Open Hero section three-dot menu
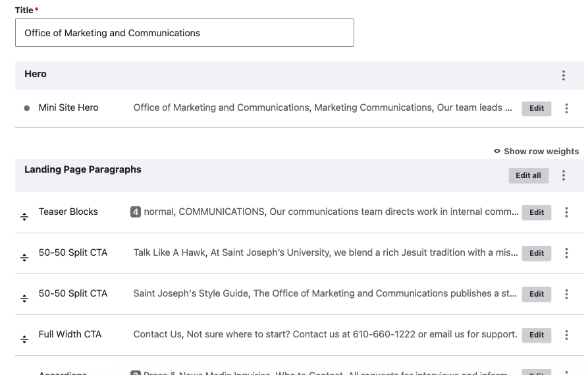The height and width of the screenshot is (375, 588). (x=563, y=75)
